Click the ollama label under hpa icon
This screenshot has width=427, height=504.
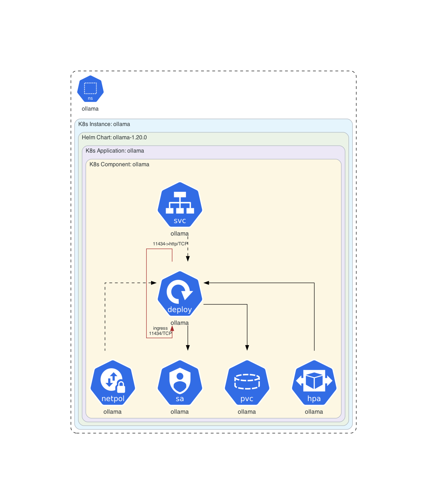point(314,412)
